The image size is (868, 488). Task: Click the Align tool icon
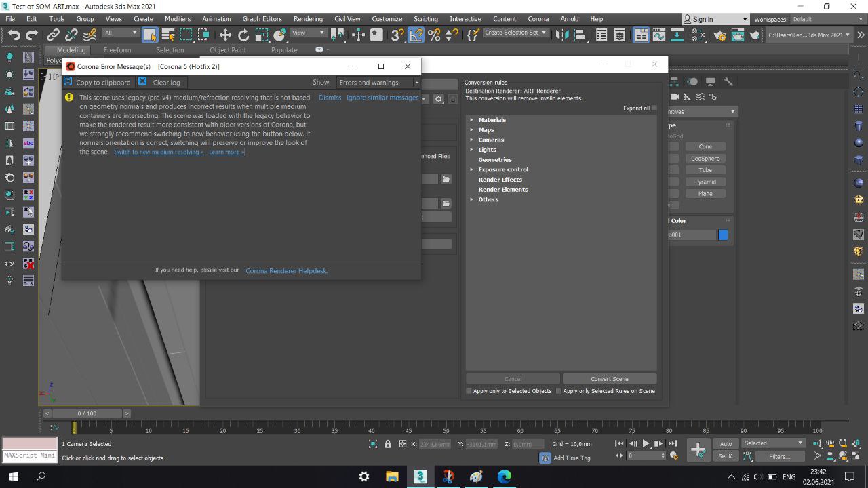tap(579, 35)
